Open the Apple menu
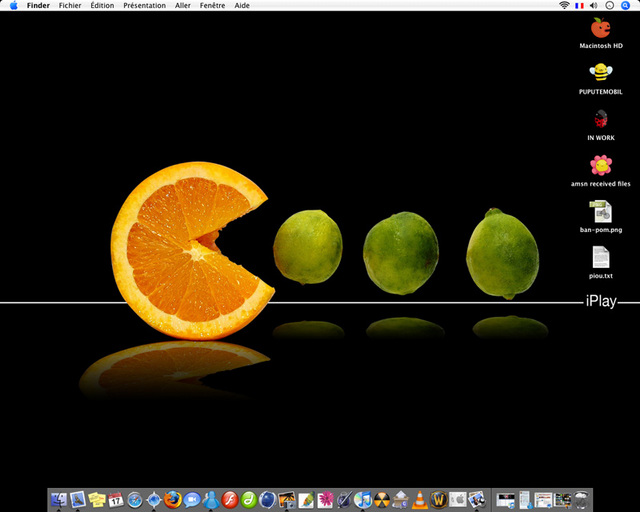 (14, 5)
